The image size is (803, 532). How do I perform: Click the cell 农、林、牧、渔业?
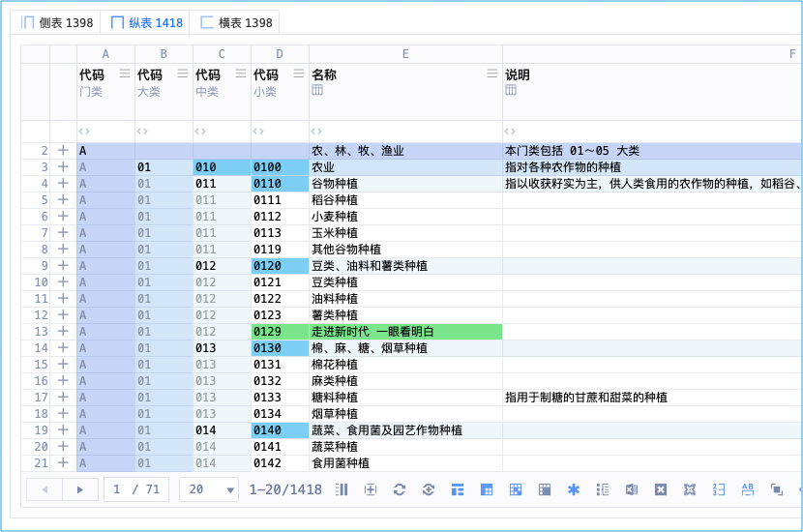(405, 151)
